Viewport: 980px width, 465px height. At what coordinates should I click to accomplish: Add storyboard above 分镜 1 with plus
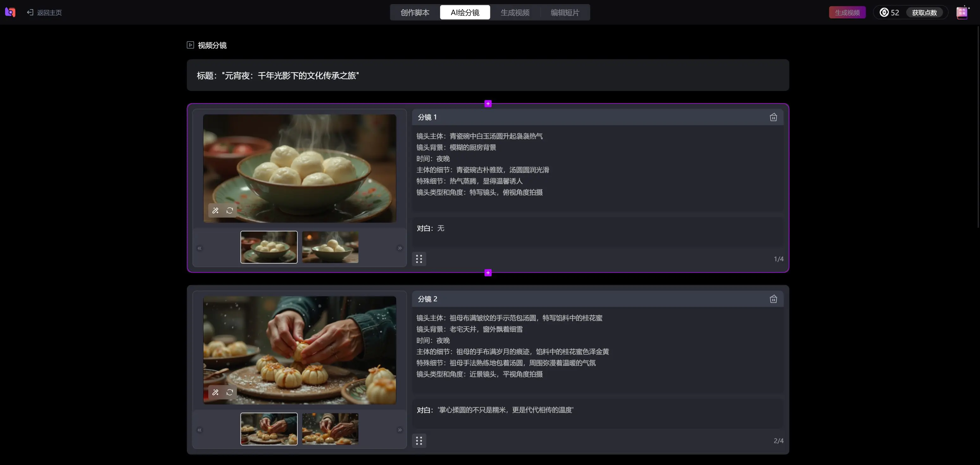tap(488, 104)
